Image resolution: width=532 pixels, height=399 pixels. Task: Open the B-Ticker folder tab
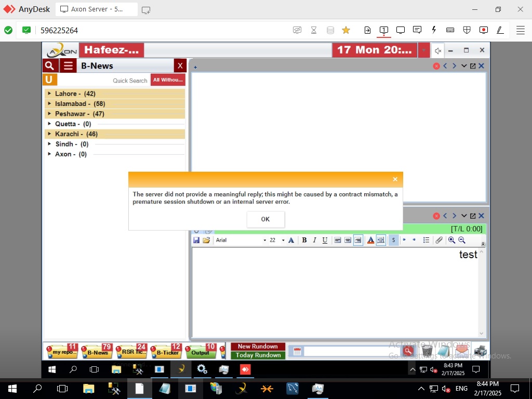[168, 352]
